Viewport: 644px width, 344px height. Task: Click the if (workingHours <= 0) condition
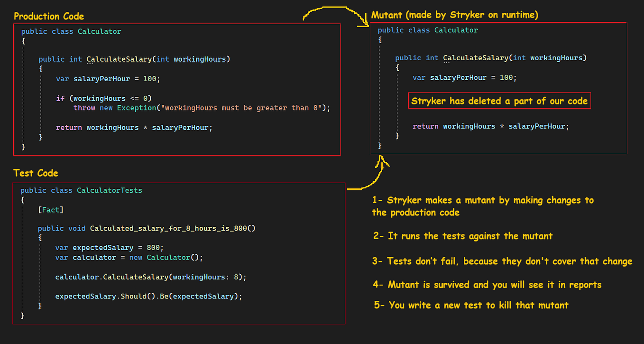[103, 98]
